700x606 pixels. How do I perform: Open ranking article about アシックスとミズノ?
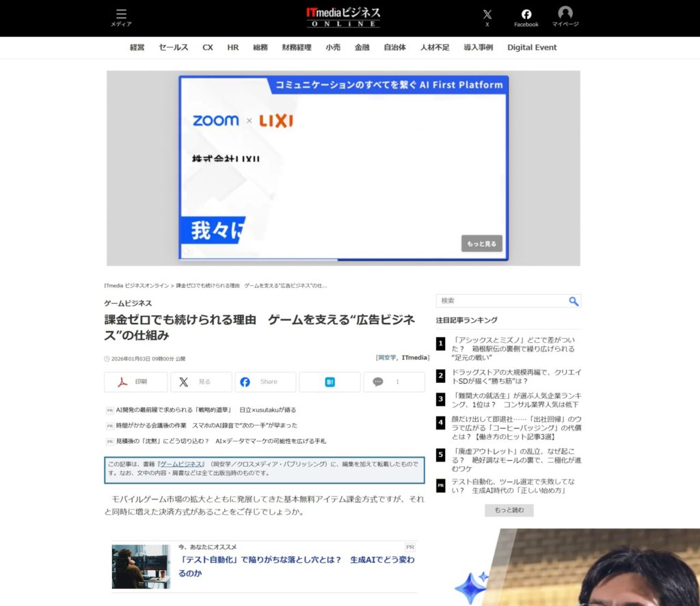[513, 348]
